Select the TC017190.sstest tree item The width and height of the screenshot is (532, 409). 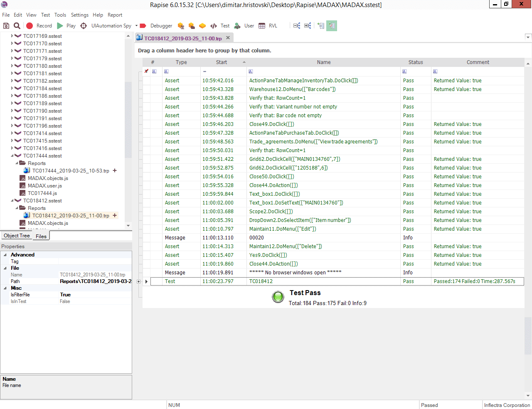point(42,111)
